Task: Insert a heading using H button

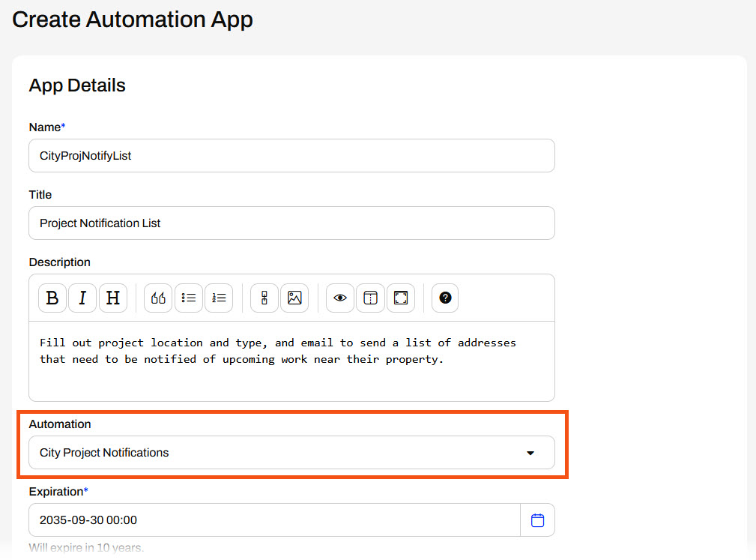Action: point(112,298)
